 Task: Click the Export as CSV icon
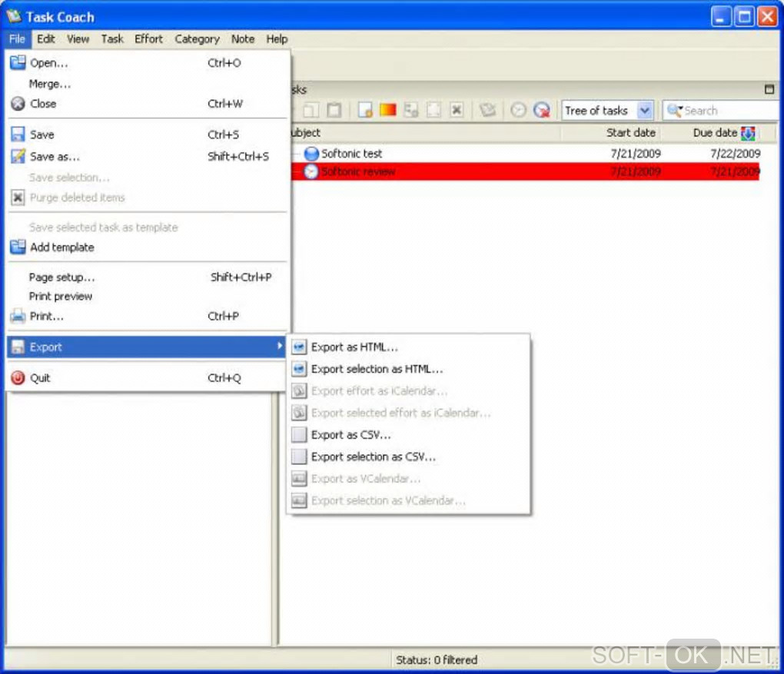click(299, 434)
